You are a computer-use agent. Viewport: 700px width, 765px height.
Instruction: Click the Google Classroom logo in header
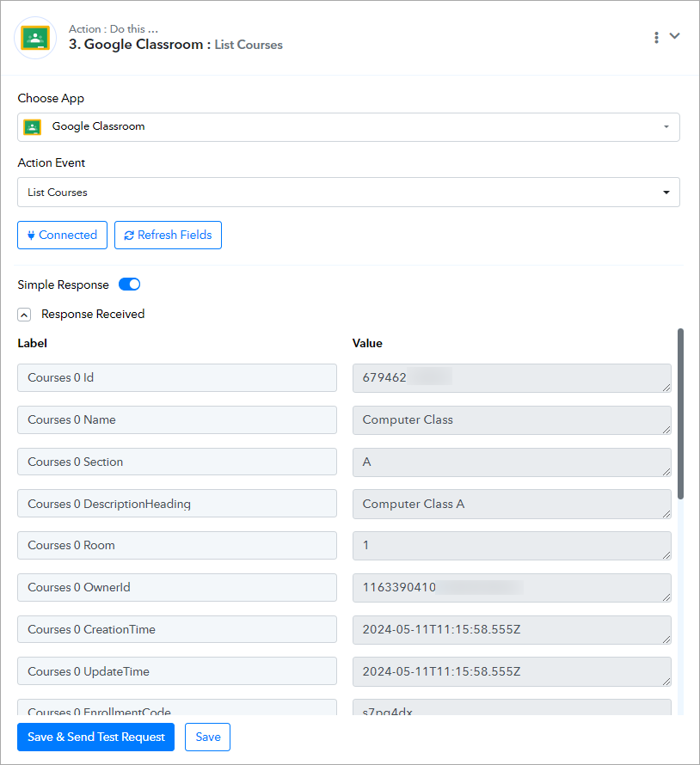click(35, 38)
